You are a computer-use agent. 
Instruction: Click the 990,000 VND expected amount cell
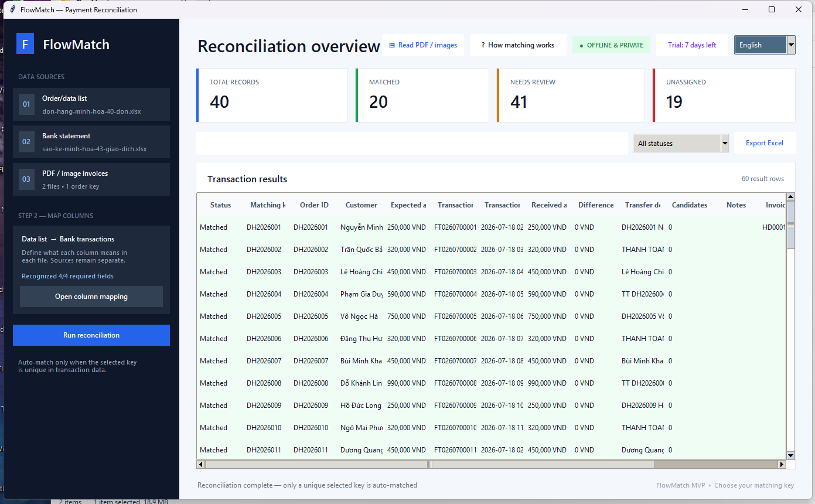pyautogui.click(x=407, y=383)
